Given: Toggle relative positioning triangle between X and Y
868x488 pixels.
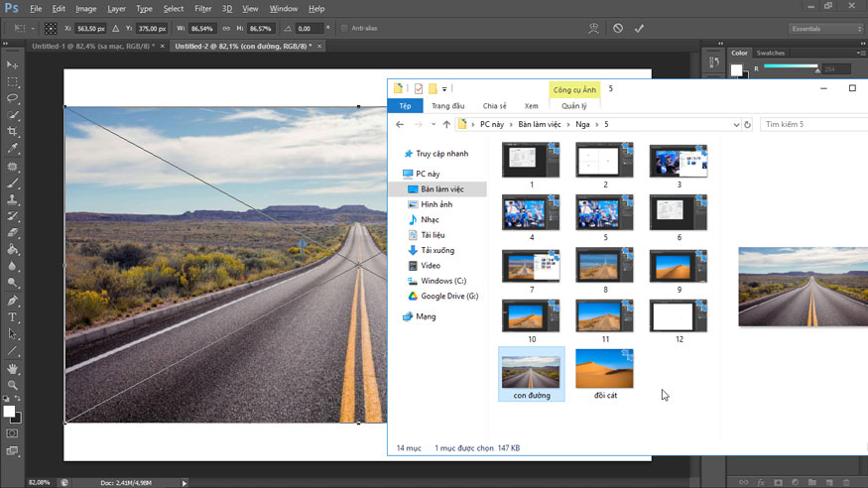Looking at the screenshot, I should pos(117,29).
